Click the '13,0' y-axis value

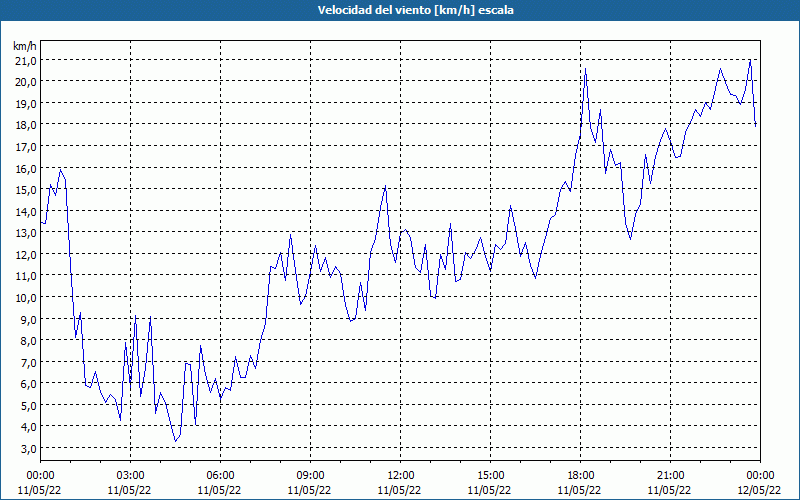click(x=26, y=233)
